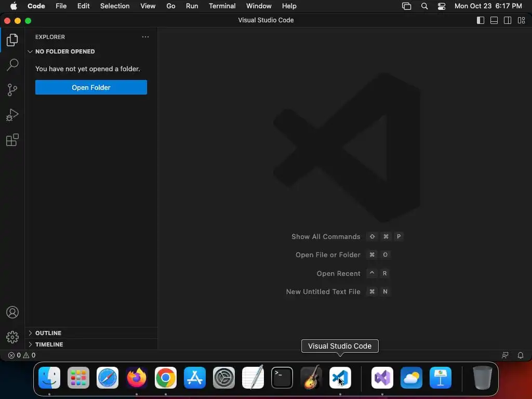This screenshot has height=399, width=532.
Task: Launch Firefox from the Dock
Action: pyautogui.click(x=137, y=378)
